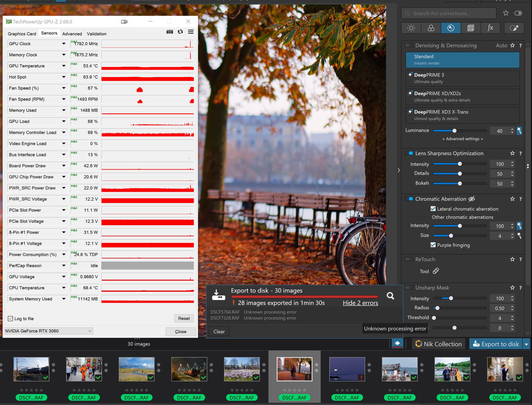
Task: Adjust the Luminance slider handle
Action: (x=454, y=130)
